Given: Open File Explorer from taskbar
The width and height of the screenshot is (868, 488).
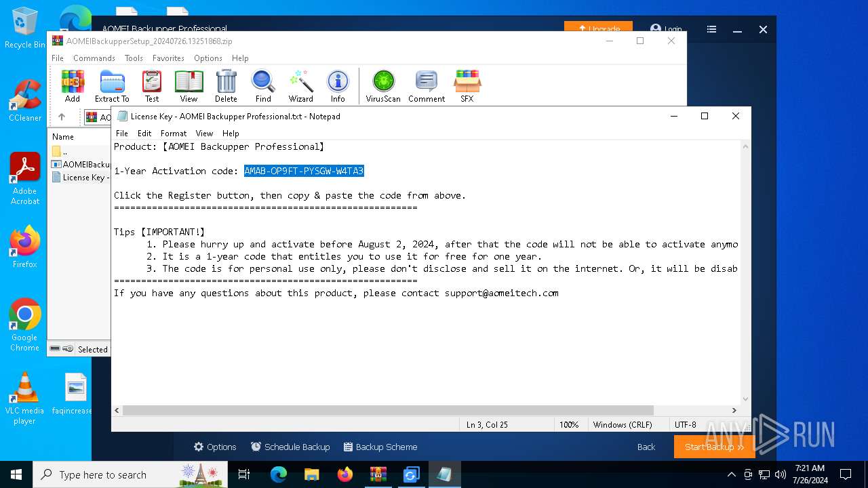Looking at the screenshot, I should point(311,474).
